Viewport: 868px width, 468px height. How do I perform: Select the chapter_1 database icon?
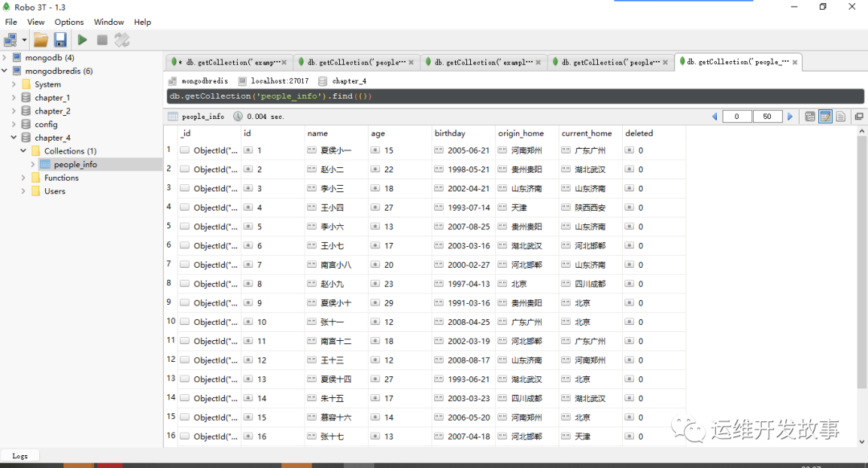[x=26, y=97]
